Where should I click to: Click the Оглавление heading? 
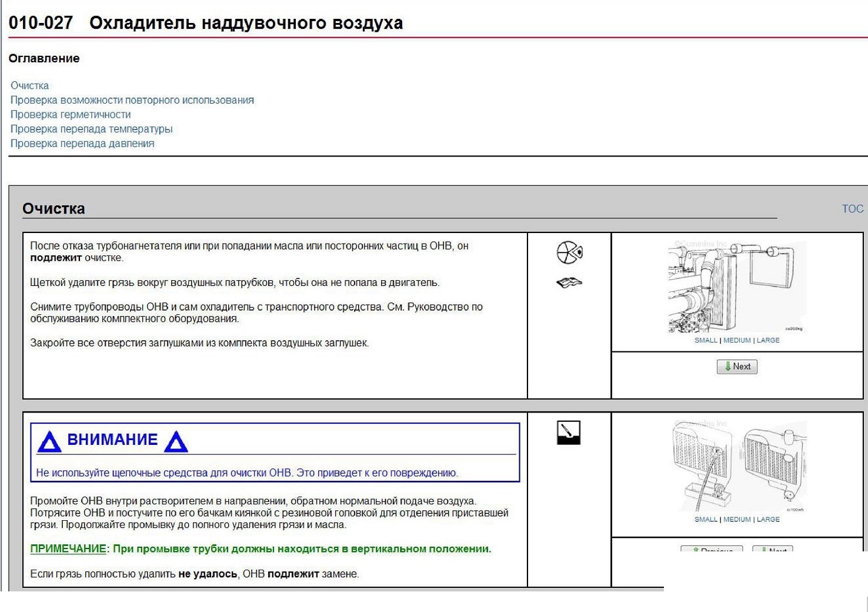tap(44, 59)
